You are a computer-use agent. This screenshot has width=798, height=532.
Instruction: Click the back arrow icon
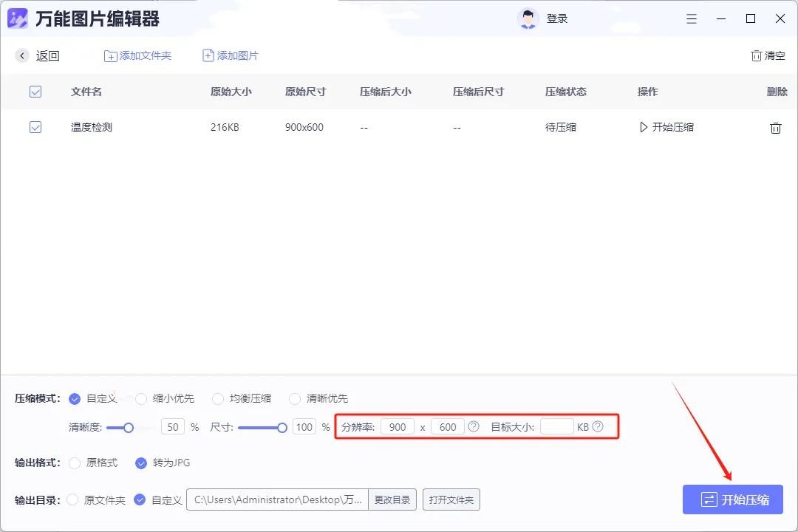click(x=22, y=56)
